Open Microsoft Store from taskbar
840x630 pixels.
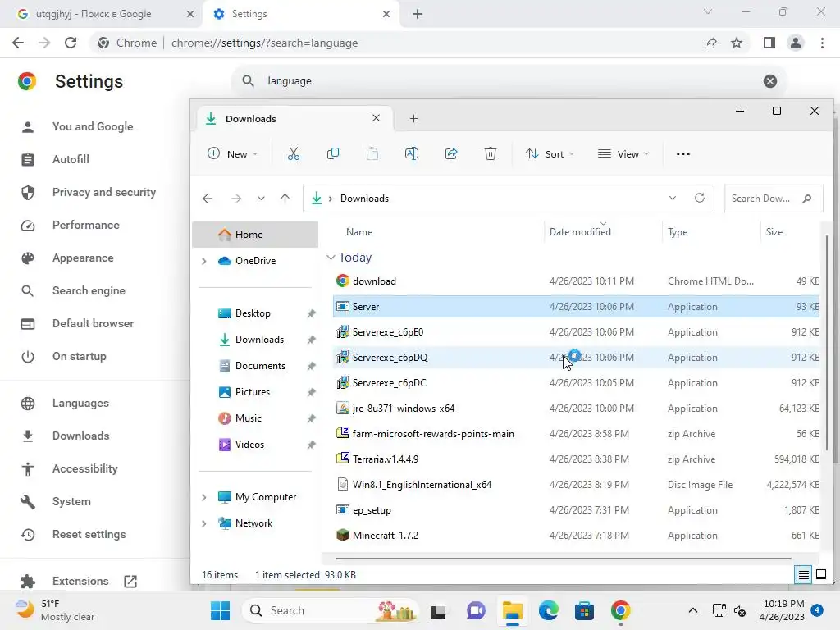[584, 610]
